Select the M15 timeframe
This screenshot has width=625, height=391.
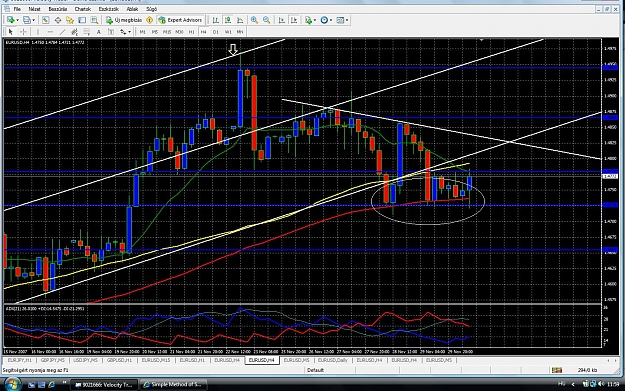[x=167, y=31]
